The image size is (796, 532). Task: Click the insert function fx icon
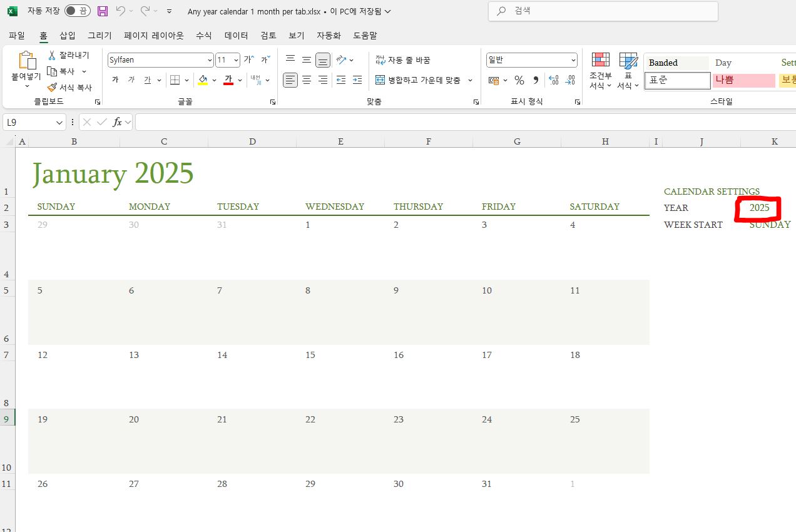[117, 122]
